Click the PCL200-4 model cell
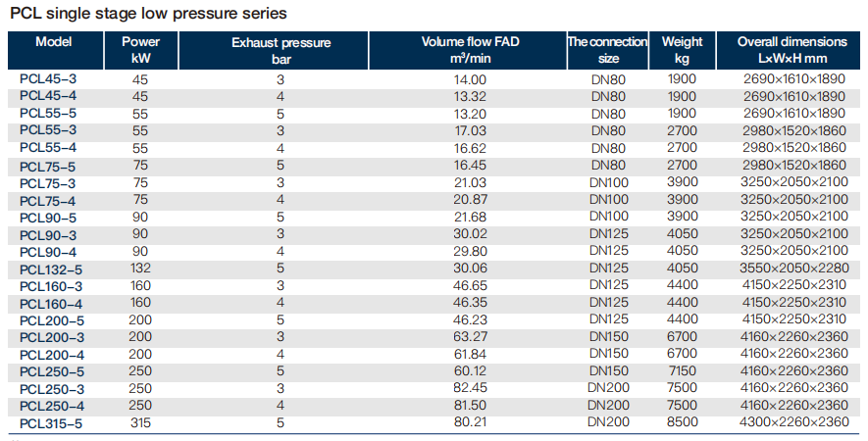 point(52,355)
